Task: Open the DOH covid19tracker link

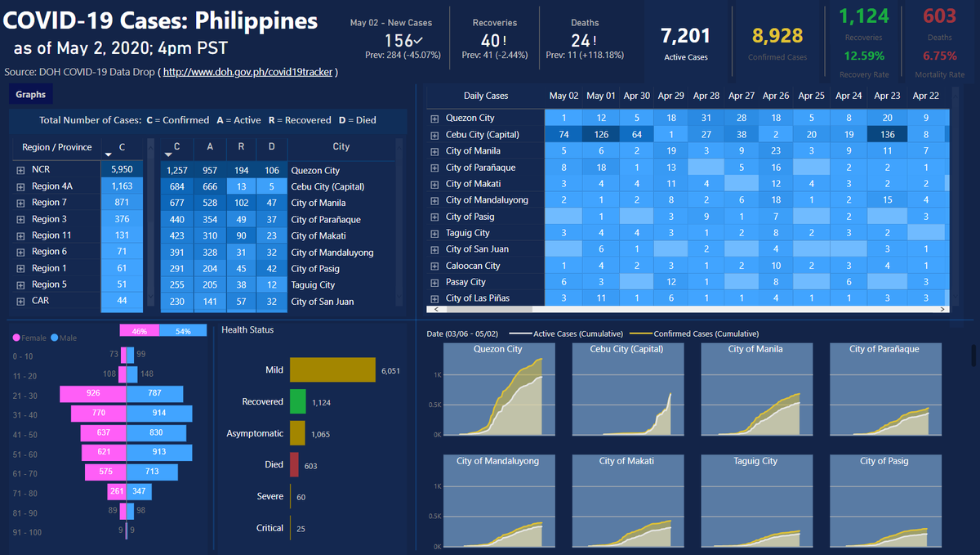Action: coord(248,72)
